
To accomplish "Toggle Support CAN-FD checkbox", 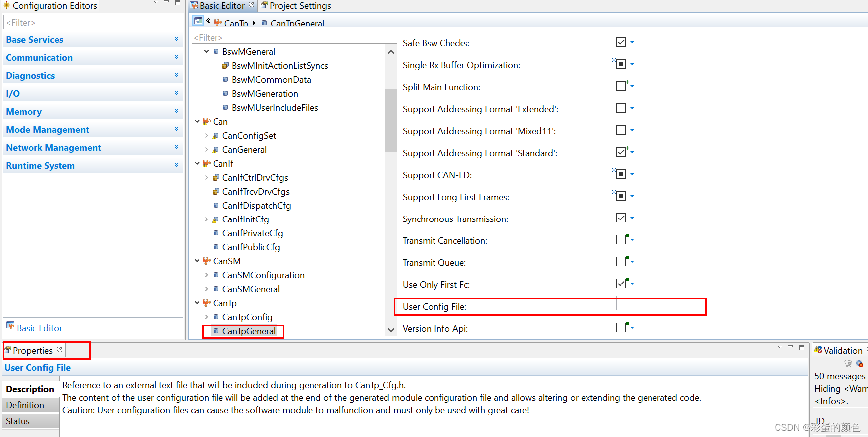I will (x=621, y=174).
